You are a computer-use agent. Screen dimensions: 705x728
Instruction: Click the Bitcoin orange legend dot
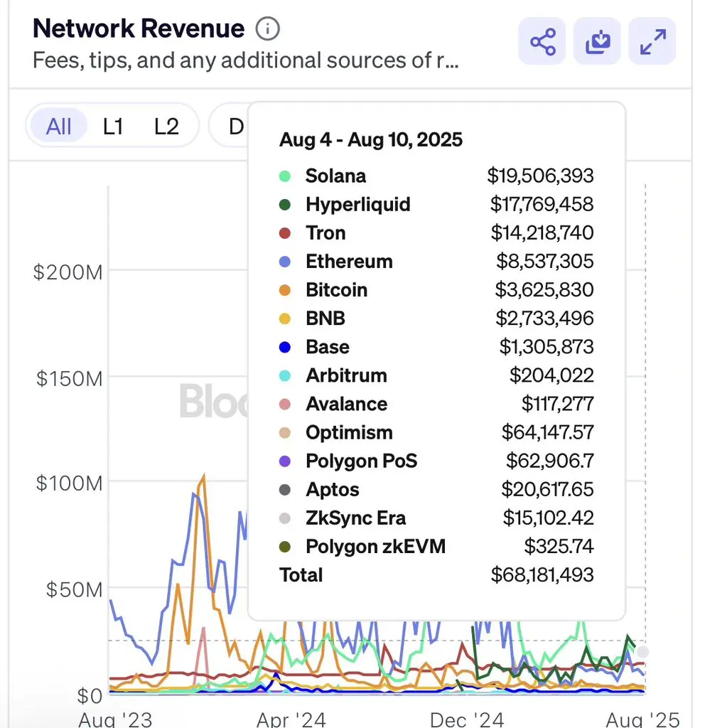point(284,290)
